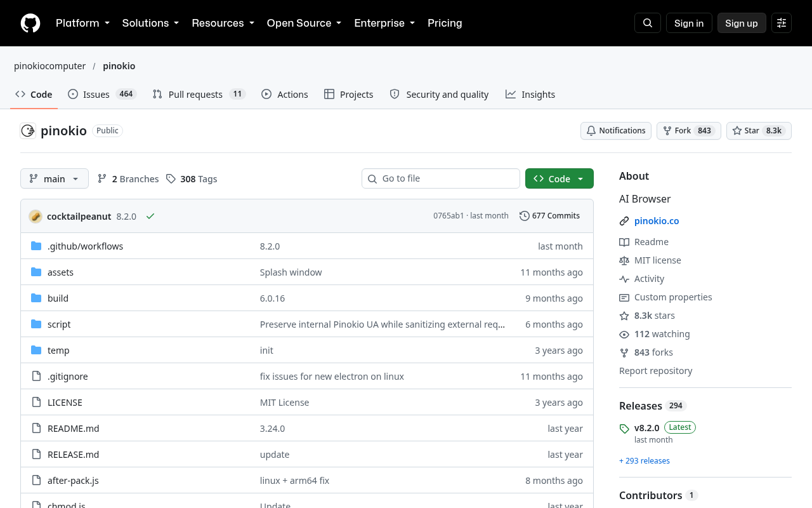This screenshot has height=508, width=812.
Task: Click the green commit status checkmark
Action: tap(150, 216)
